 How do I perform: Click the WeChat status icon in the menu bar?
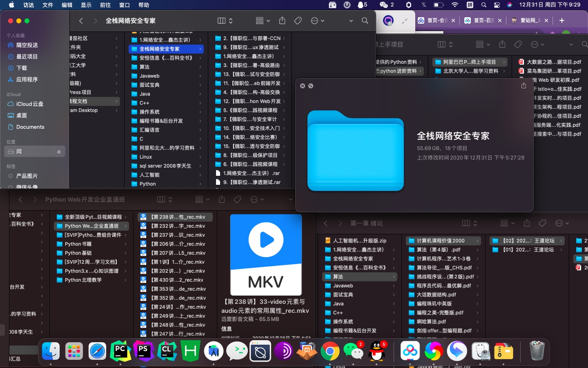pos(383,5)
